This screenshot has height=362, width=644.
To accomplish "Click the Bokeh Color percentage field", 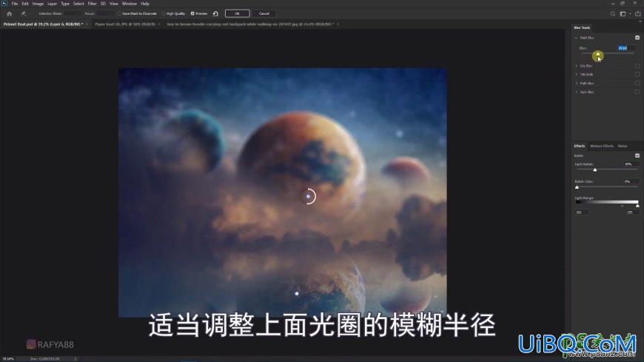I will point(631,181).
